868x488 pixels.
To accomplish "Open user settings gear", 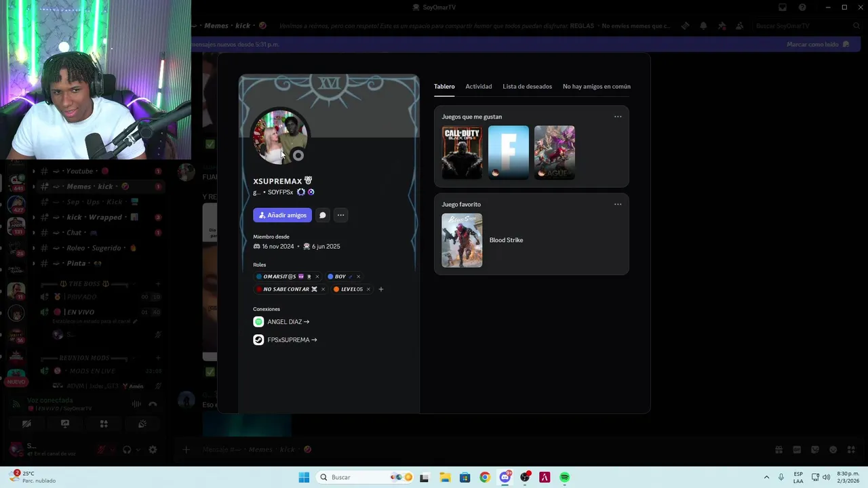I will pyautogui.click(x=153, y=449).
